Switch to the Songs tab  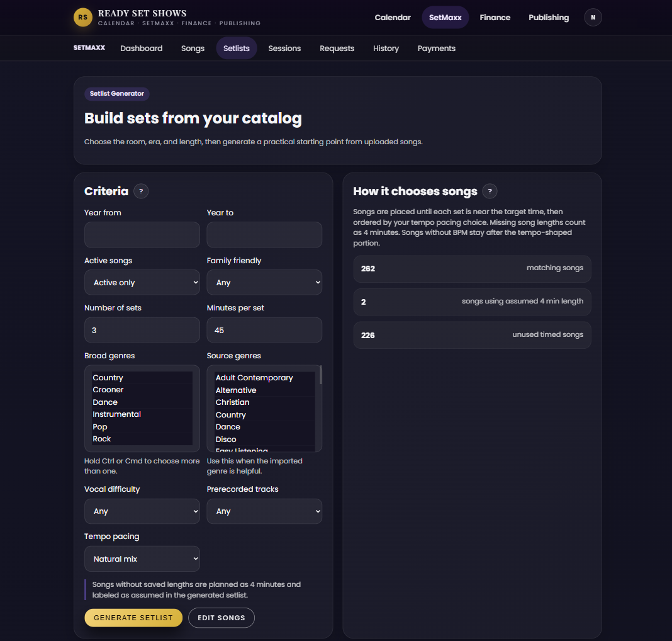click(193, 48)
